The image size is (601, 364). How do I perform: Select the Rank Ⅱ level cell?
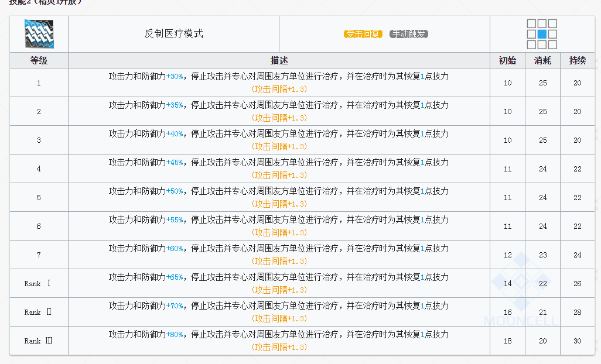[x=39, y=312]
